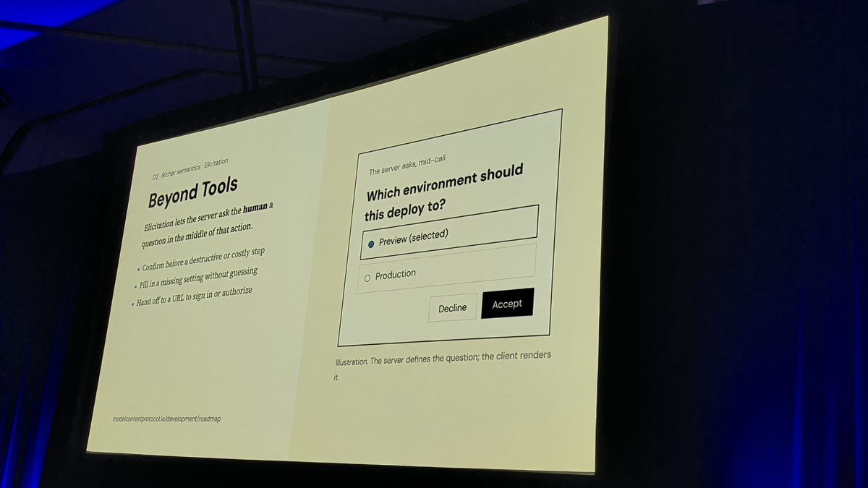Select the Preview (selected) radio option
The height and width of the screenshot is (488, 868).
448,232
